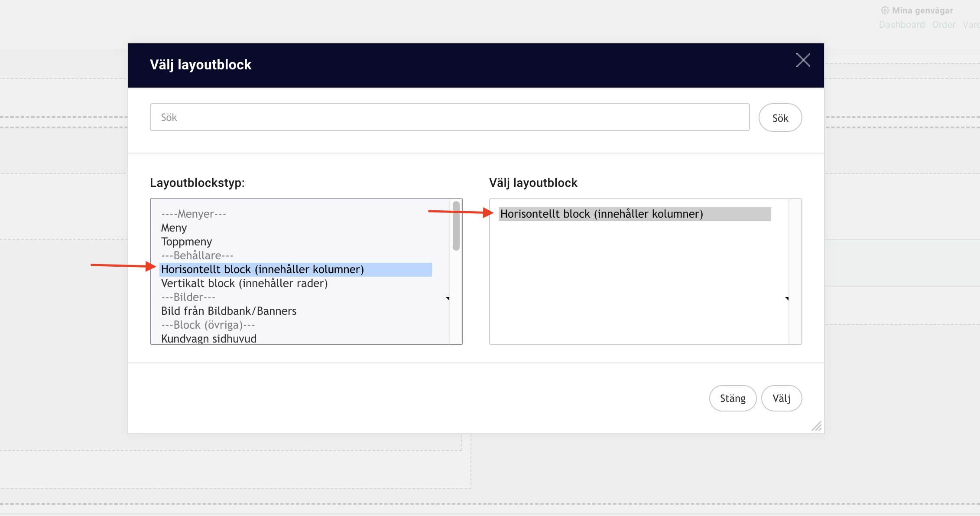Click the dialog resize grip icon
The width and height of the screenshot is (980, 516).
[x=817, y=426]
